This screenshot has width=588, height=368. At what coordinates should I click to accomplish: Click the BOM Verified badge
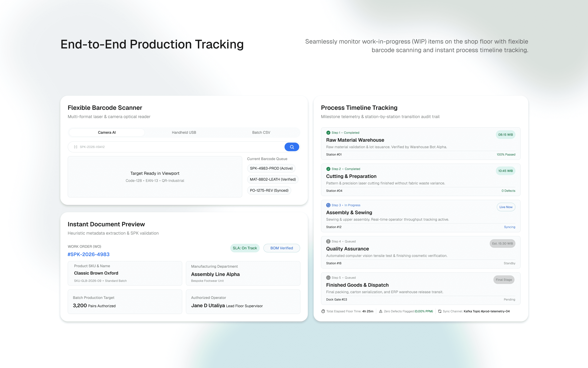(x=282, y=248)
